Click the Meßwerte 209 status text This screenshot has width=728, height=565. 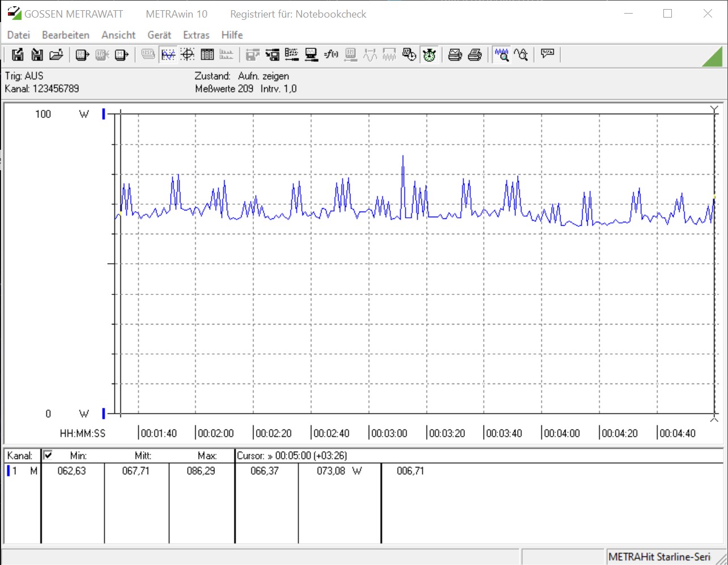coord(224,88)
